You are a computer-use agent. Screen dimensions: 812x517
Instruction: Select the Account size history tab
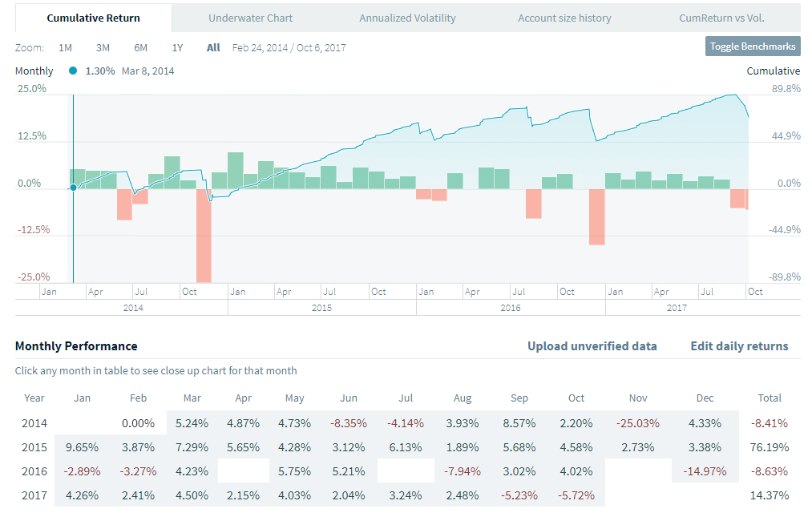(564, 18)
